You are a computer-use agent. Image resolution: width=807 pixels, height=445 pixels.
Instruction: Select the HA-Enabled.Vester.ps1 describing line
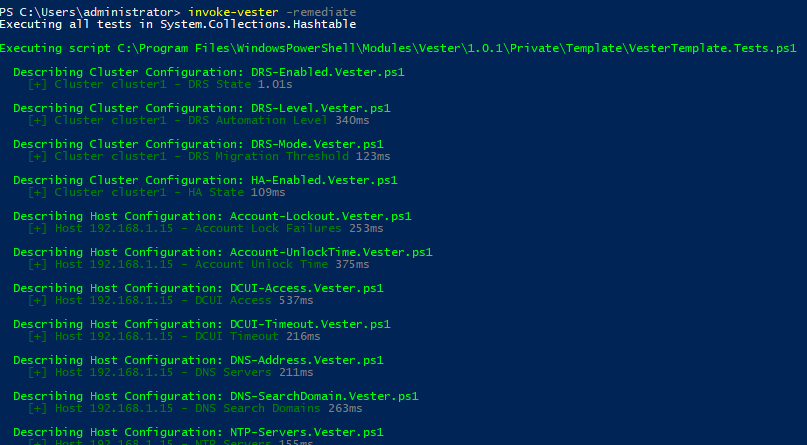[x=205, y=180]
